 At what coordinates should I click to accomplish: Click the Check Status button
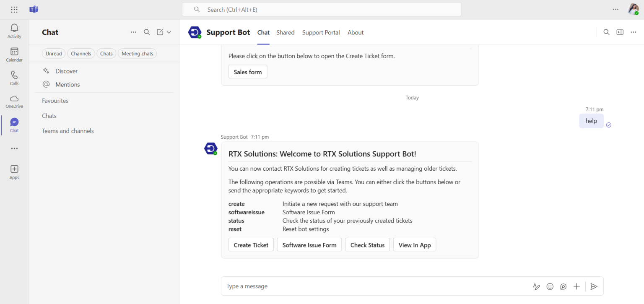pyautogui.click(x=367, y=245)
